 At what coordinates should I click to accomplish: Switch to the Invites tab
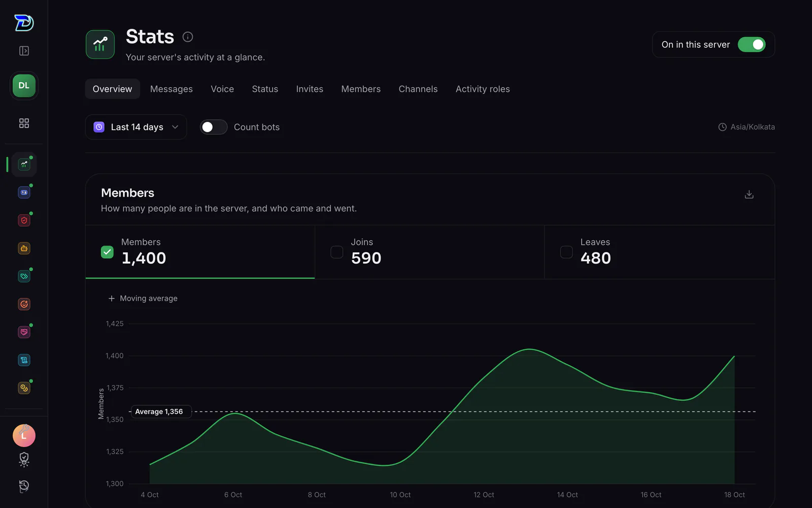click(310, 89)
